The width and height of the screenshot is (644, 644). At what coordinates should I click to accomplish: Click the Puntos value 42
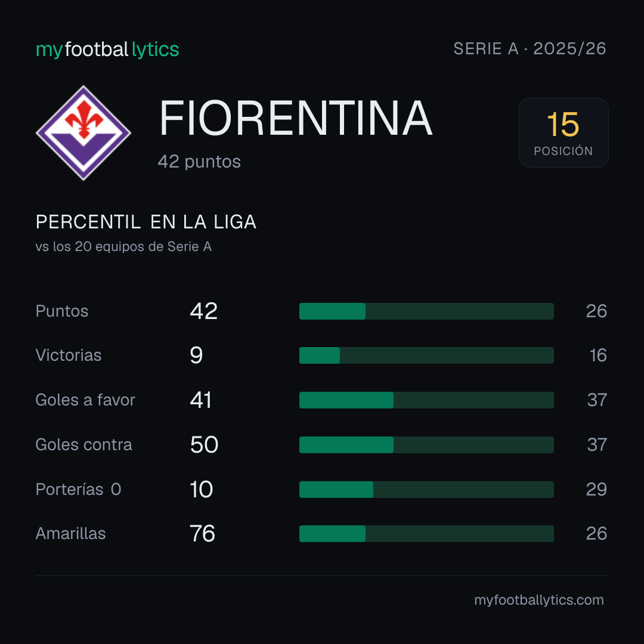[x=204, y=311]
